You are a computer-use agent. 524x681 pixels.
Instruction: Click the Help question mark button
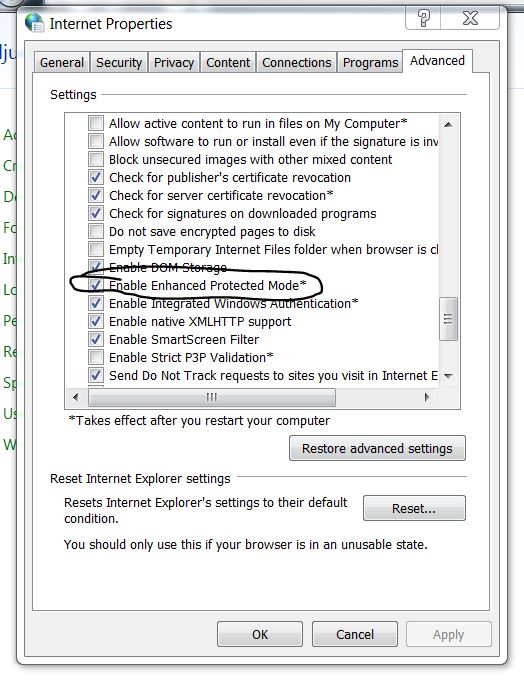click(x=423, y=19)
